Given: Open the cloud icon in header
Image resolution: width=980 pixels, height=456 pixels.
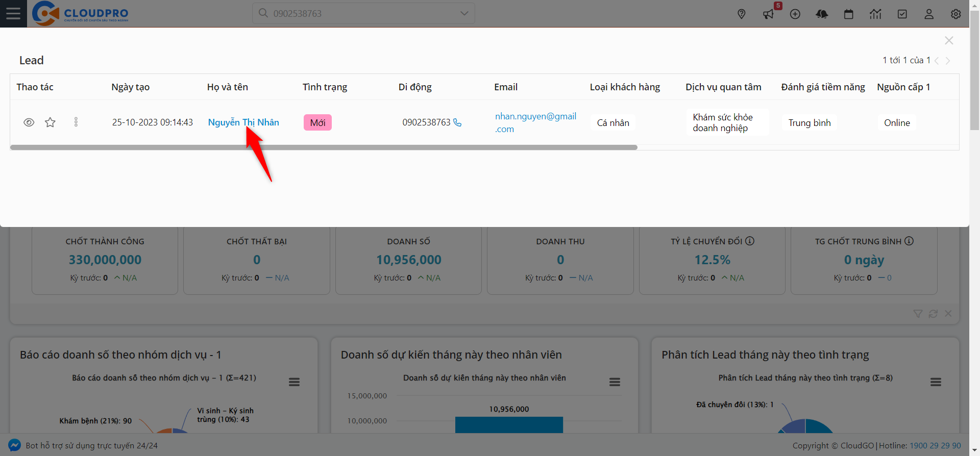Looking at the screenshot, I should (822, 14).
